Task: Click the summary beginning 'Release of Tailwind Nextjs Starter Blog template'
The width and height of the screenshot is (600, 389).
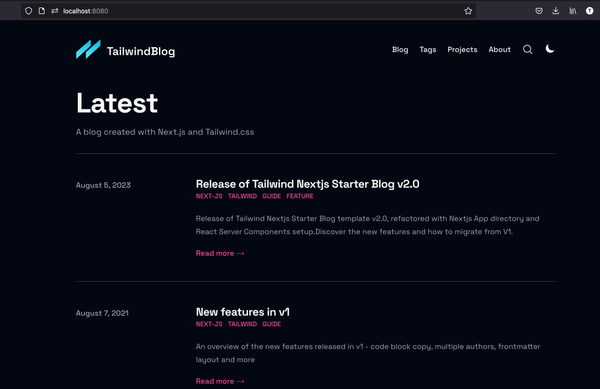Action: click(x=367, y=225)
